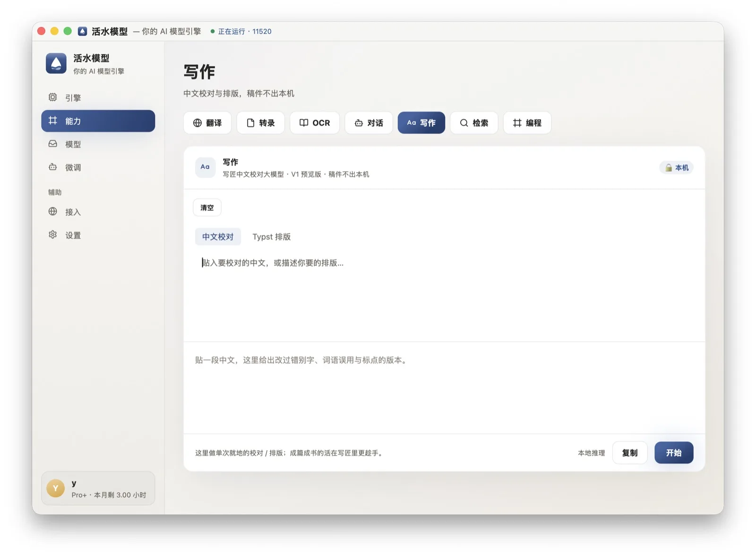Focus the text input for proofreading
This screenshot has height=557, width=756.
click(444, 296)
